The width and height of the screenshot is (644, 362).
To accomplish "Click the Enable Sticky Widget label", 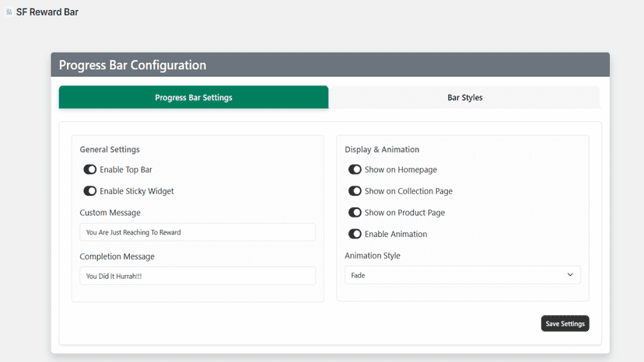I will pos(136,191).
